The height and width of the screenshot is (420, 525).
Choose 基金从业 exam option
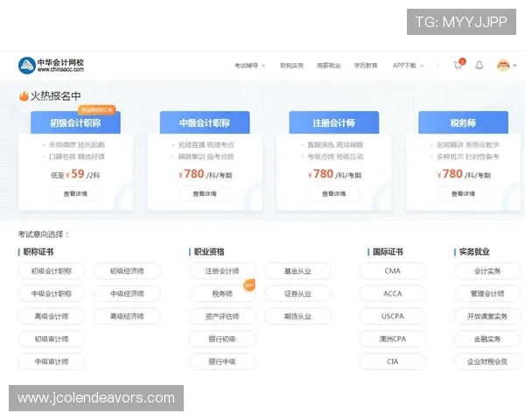(x=298, y=271)
